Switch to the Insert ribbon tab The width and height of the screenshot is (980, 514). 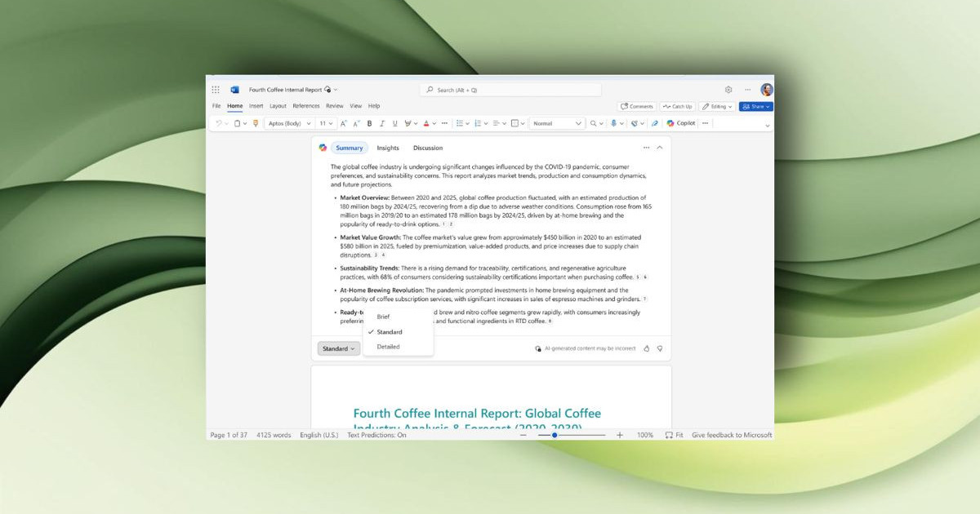pyautogui.click(x=256, y=106)
